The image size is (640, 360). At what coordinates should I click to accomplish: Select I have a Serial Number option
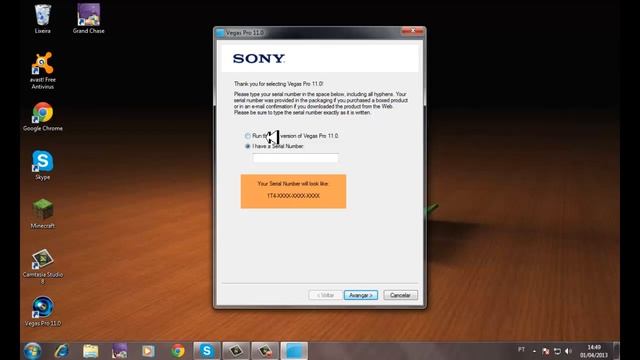(x=248, y=146)
